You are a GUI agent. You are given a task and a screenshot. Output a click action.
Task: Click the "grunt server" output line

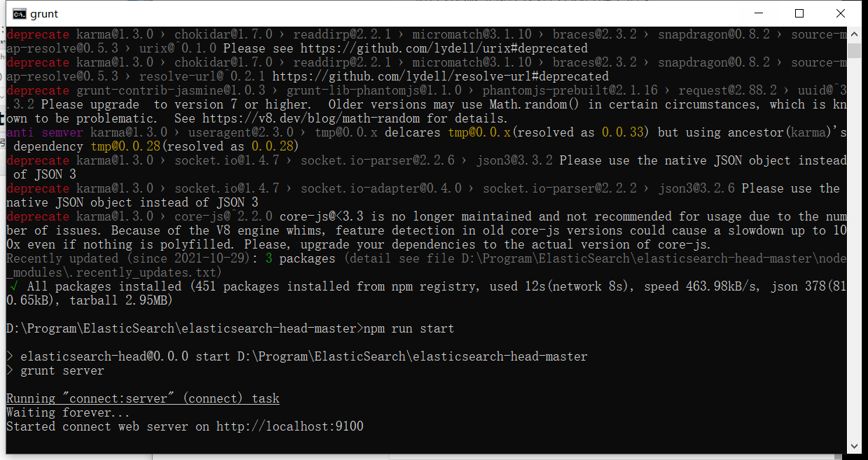point(62,370)
